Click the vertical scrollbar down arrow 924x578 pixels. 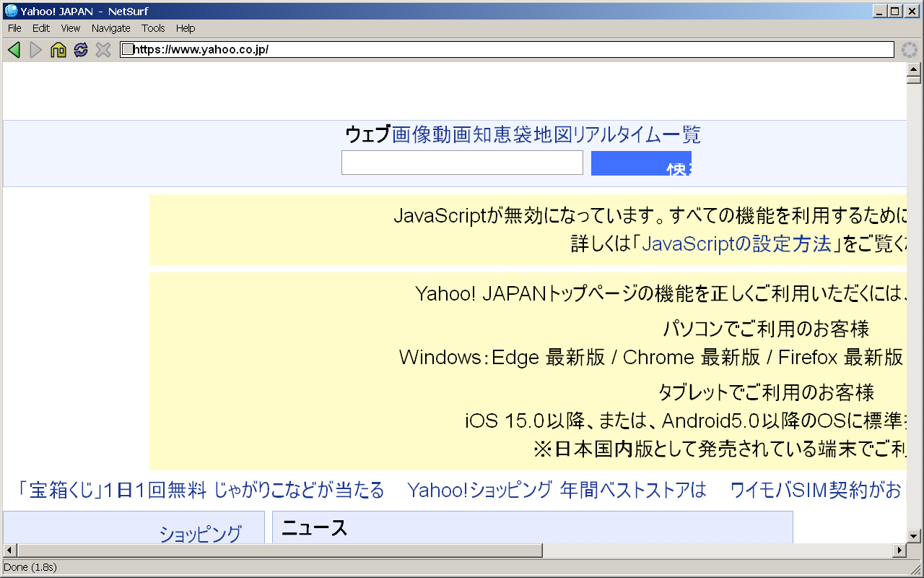913,535
